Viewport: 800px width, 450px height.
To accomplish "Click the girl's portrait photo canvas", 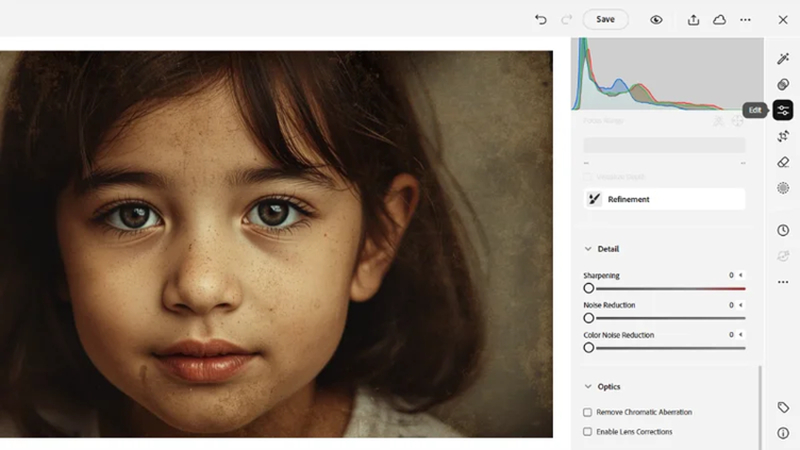I will 276,244.
